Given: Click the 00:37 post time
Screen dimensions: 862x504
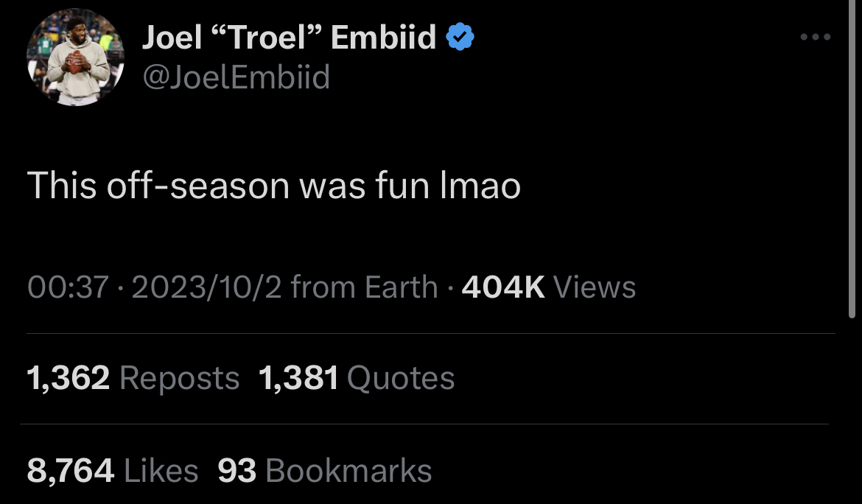Looking at the screenshot, I should 68,287.
